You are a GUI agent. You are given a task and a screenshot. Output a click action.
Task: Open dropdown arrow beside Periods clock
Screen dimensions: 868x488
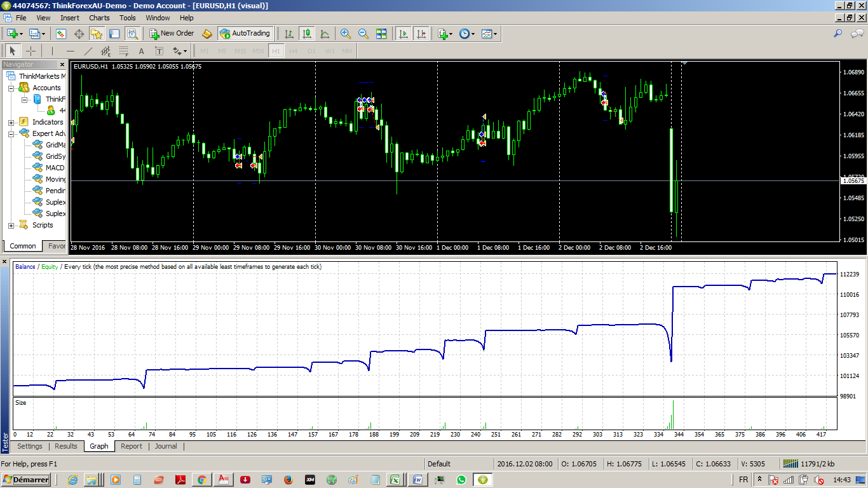(x=473, y=34)
